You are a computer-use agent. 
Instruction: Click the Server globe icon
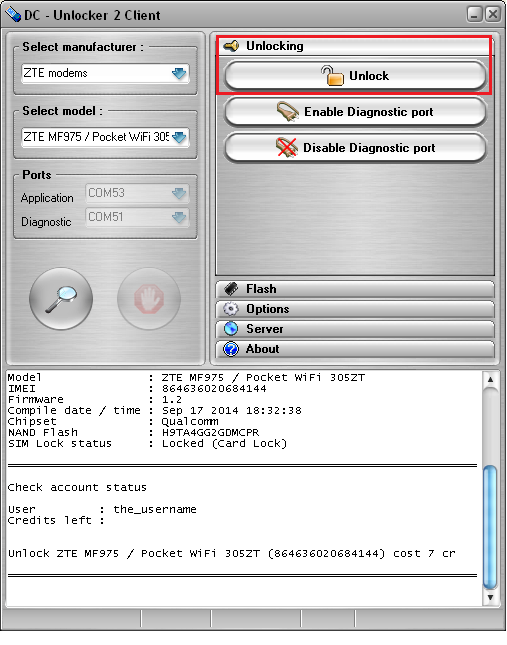(x=231, y=329)
